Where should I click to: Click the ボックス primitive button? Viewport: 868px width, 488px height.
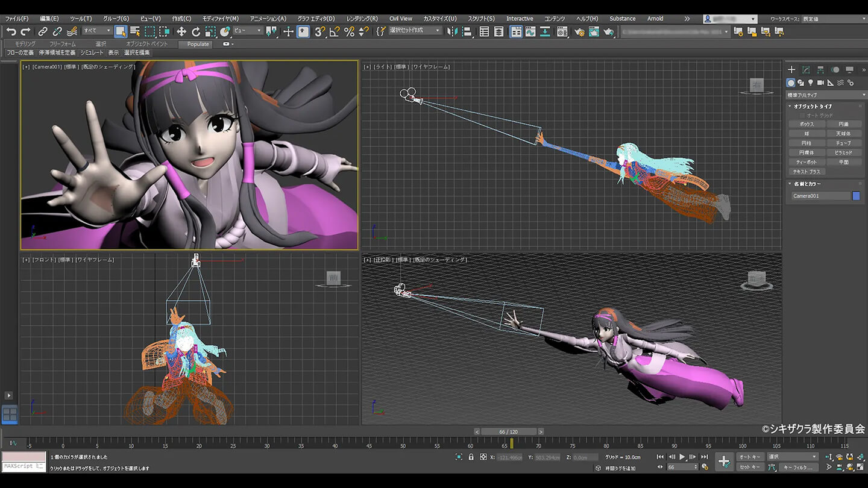tap(807, 124)
